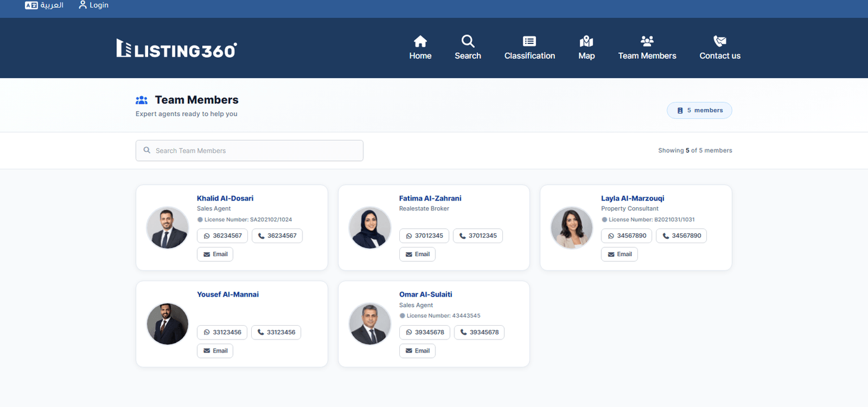Screen dimensions: 868x407
Task: WhatsApp Fatima at 37012345
Action: tap(424, 236)
